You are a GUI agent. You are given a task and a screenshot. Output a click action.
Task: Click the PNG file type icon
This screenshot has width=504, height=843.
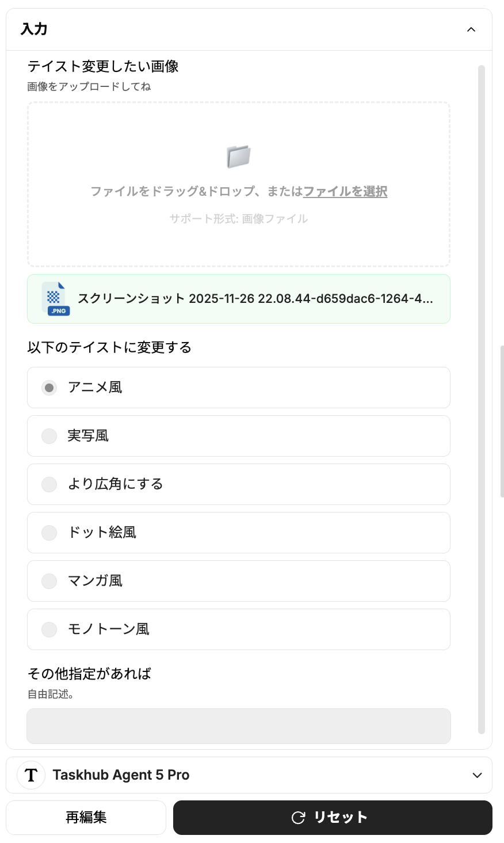pyautogui.click(x=56, y=299)
